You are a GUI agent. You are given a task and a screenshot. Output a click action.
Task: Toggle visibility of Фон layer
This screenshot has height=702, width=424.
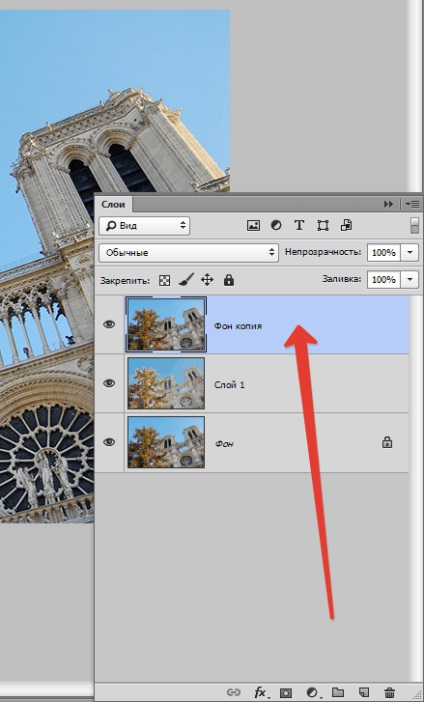point(109,442)
